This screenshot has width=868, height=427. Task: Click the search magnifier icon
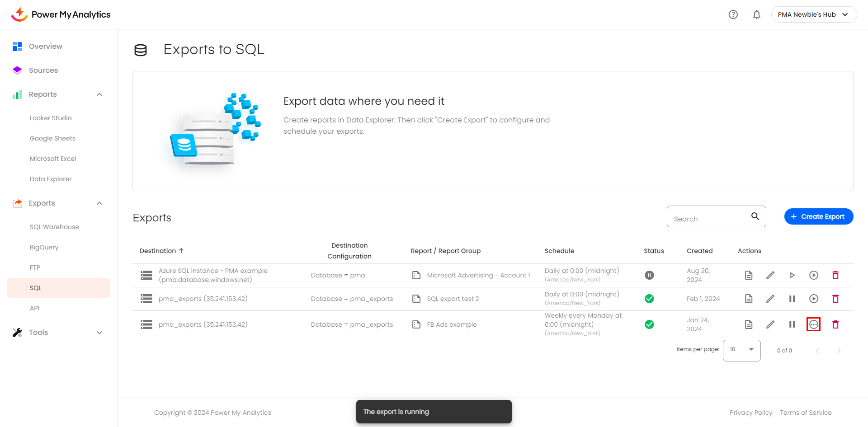[755, 216]
